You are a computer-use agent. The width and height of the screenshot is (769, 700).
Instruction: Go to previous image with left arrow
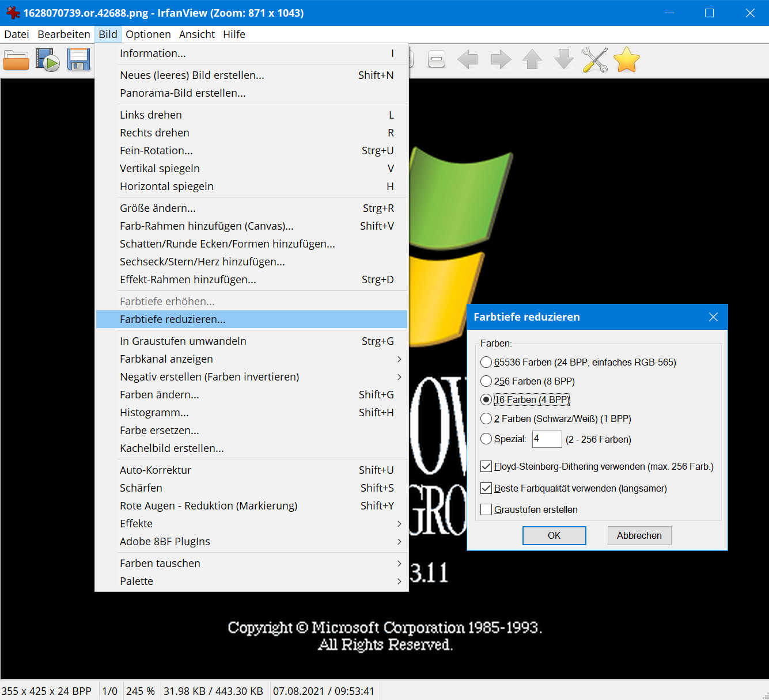click(468, 59)
